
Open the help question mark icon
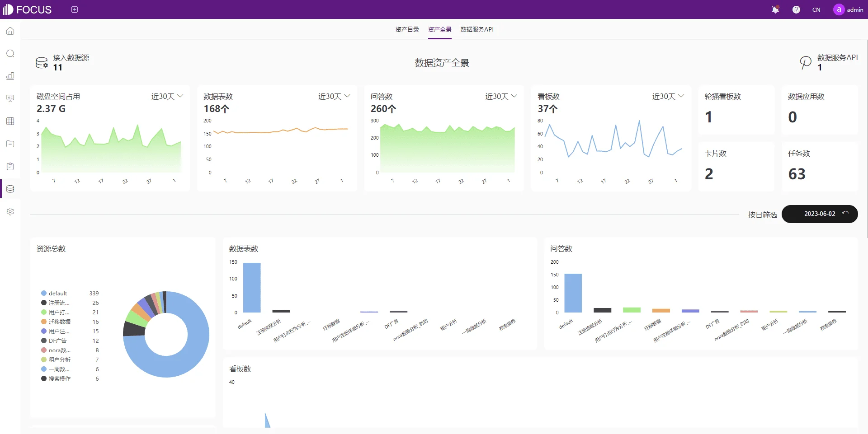(796, 9)
